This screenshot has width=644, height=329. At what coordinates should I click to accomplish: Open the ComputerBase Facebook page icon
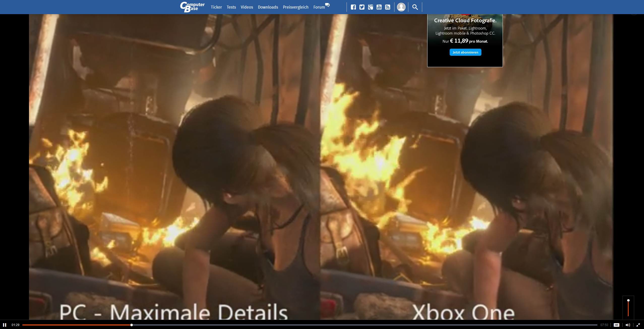coord(353,7)
